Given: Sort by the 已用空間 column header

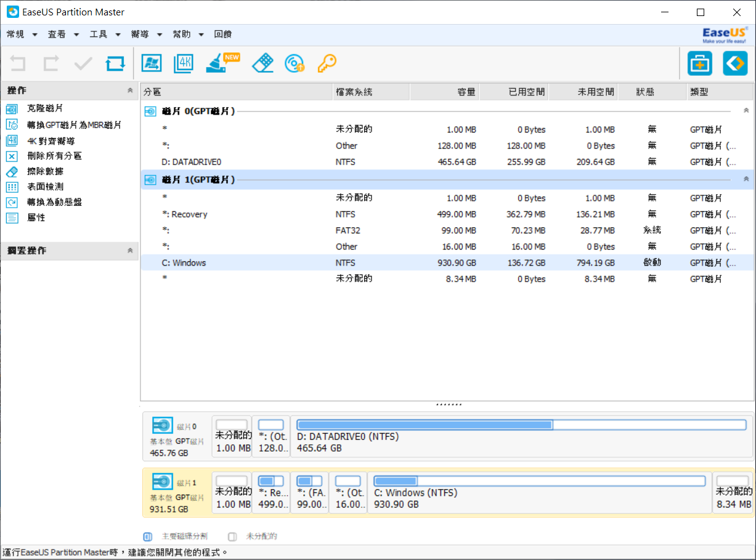Looking at the screenshot, I should pyautogui.click(x=513, y=92).
